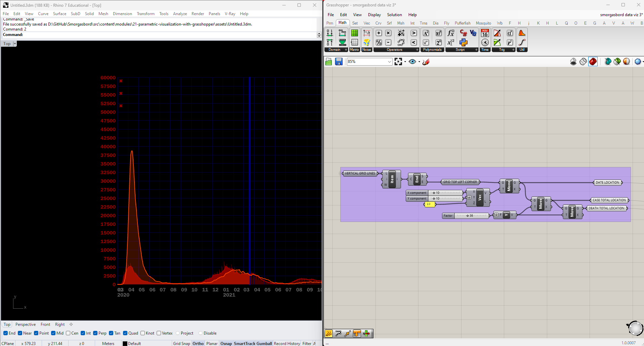
Task: Pick the Addition operator icon
Action: point(379,33)
